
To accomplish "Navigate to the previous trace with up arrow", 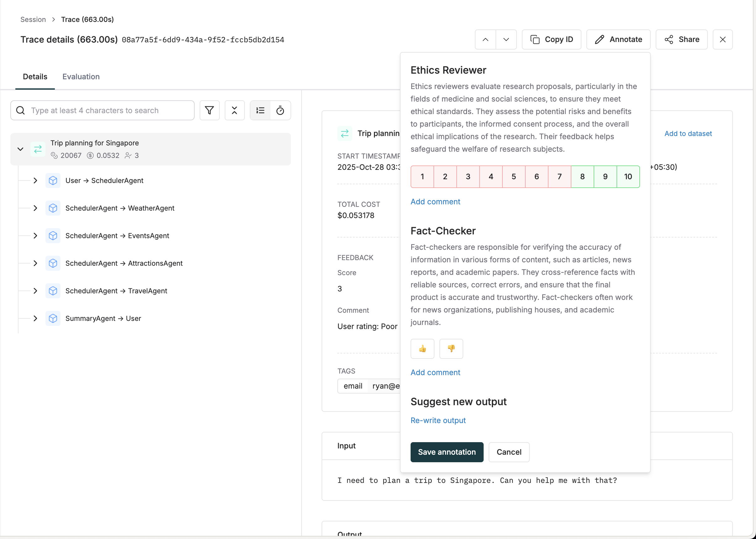I will pyautogui.click(x=485, y=39).
